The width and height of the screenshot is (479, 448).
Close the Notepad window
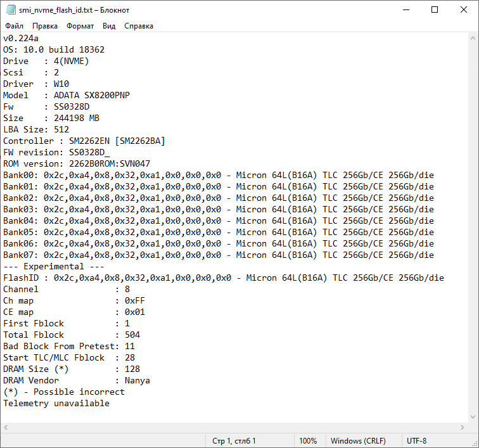(463, 10)
